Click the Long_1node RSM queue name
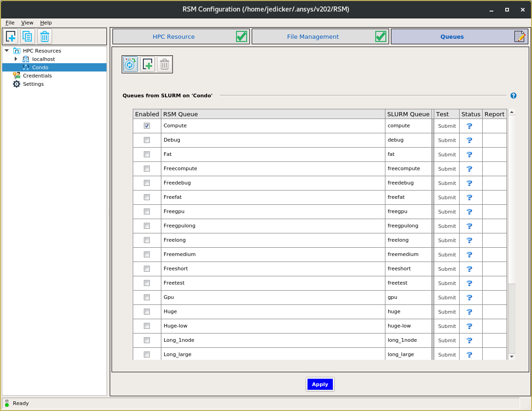The width and height of the screenshot is (532, 411). pyautogui.click(x=179, y=340)
